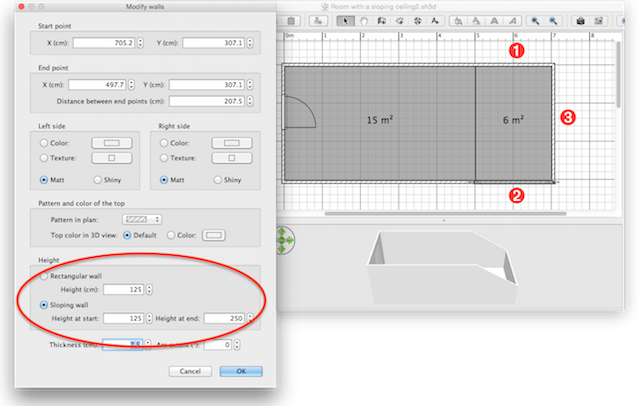The height and width of the screenshot is (406, 640).
Task: Choose Shiny for the left side
Action: pos(97,180)
